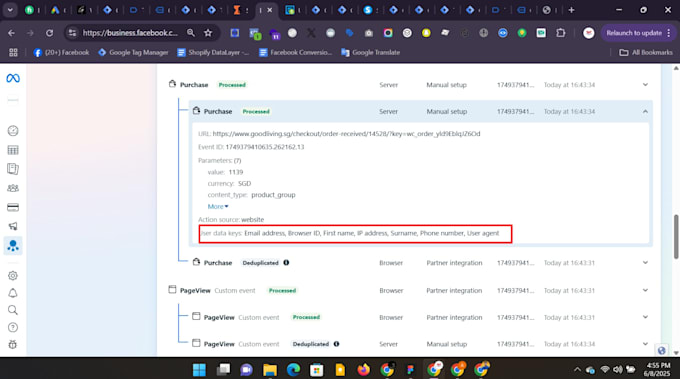Open the help question mark icon
Viewport: 680px width, 379px height.
click(x=13, y=327)
